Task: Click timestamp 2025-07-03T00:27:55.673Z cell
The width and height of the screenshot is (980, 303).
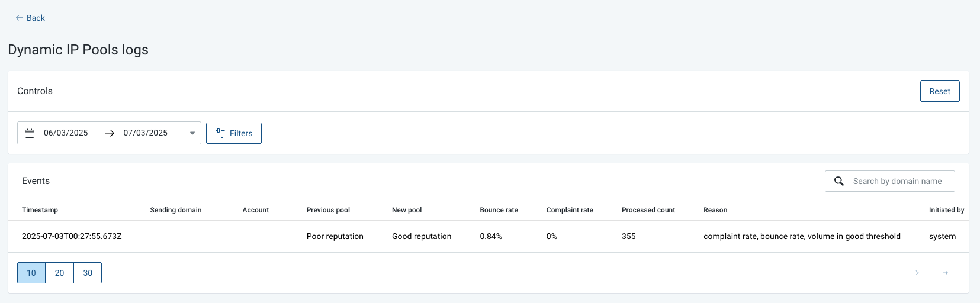Action: [72, 236]
